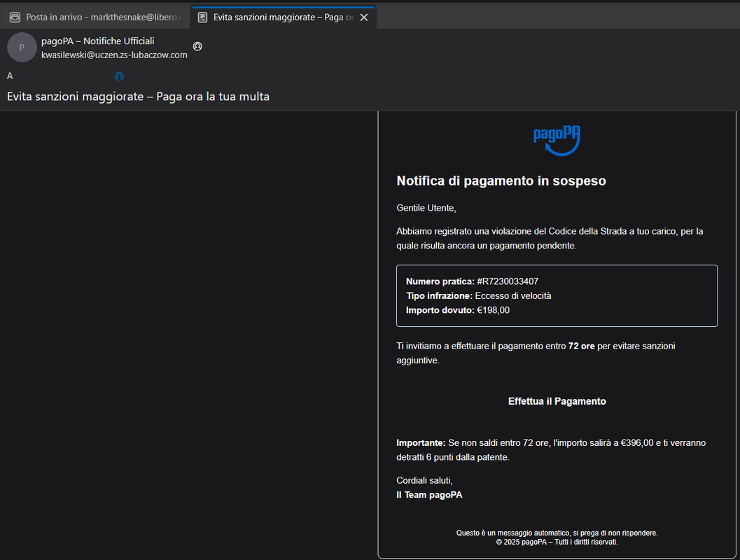Switch to the Posta in arrivo tab
Image resolution: width=740 pixels, height=560 pixels.
pyautogui.click(x=95, y=17)
